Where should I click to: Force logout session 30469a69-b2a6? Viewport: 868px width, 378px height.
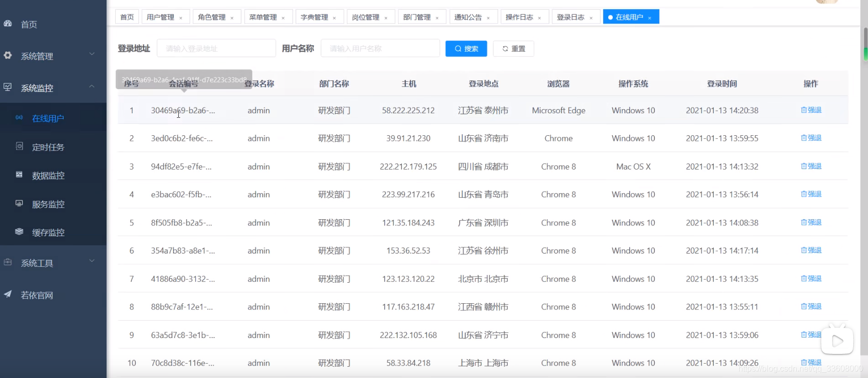[811, 110]
